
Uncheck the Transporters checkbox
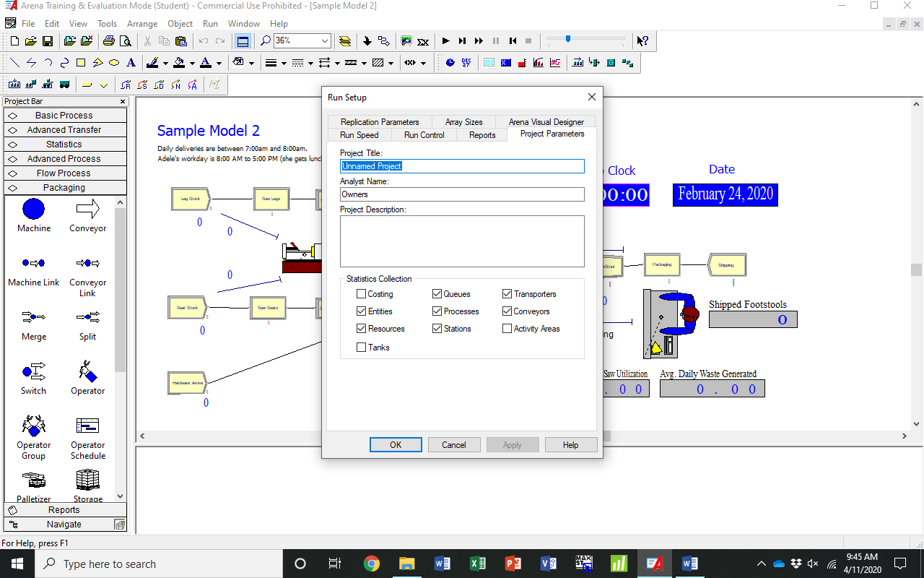507,294
